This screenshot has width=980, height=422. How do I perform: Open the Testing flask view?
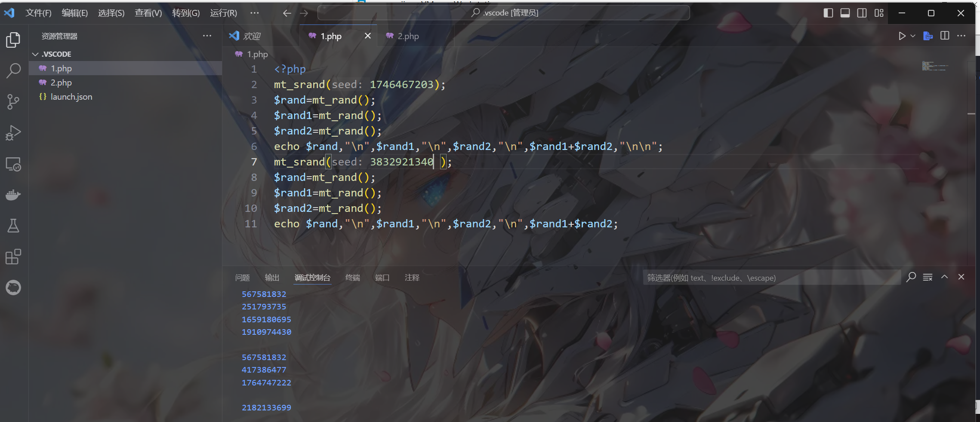click(13, 226)
